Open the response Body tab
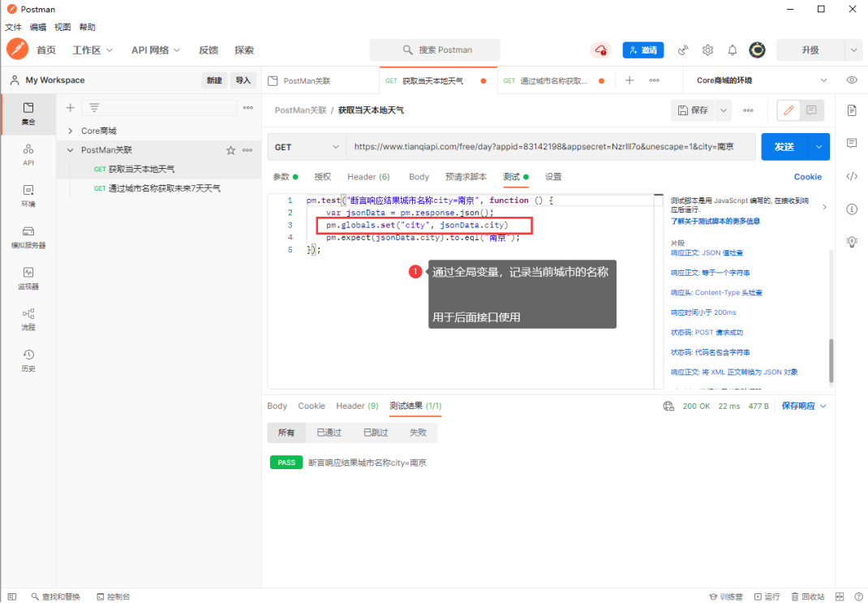 pos(277,406)
